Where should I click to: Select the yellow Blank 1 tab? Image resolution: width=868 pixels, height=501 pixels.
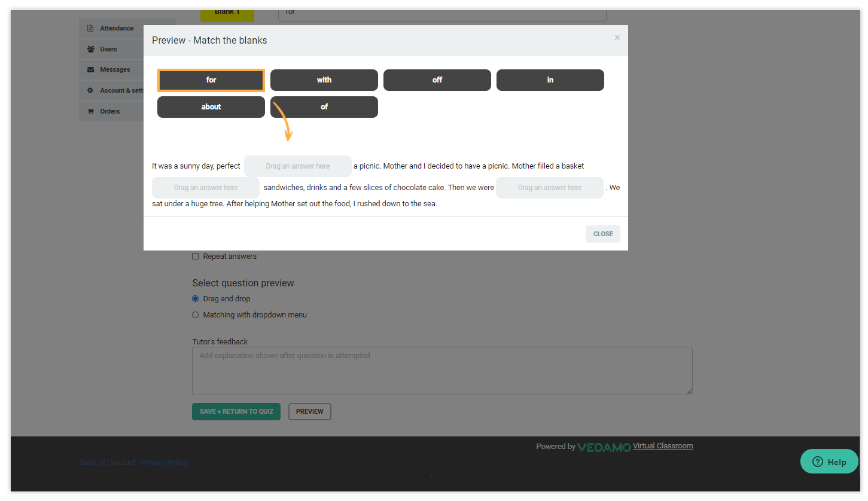[227, 11]
